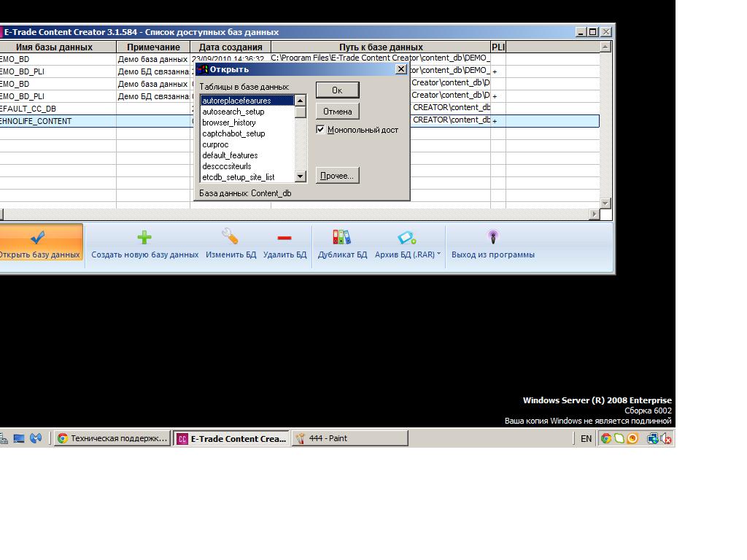
Task: Click the show desktop quick launch icon
Action: [x=19, y=438]
